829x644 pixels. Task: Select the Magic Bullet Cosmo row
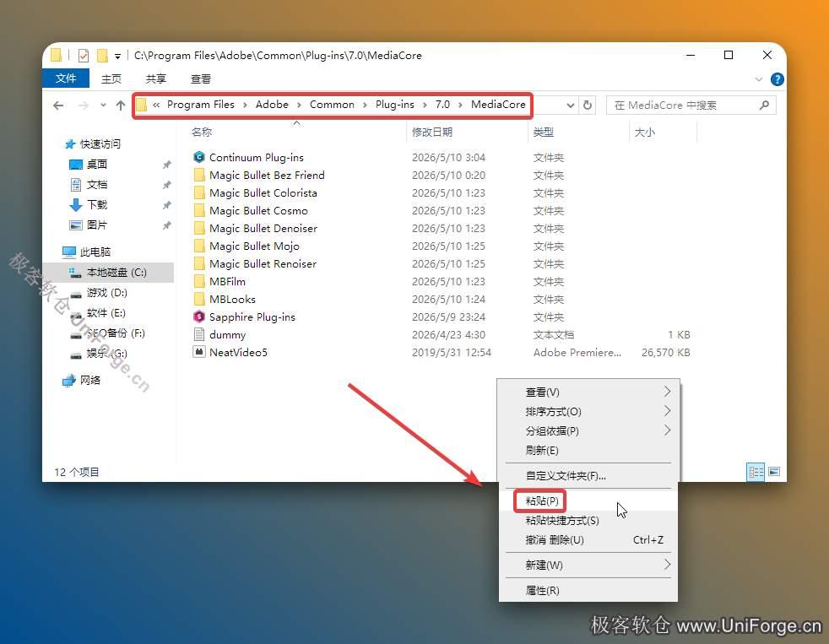(442, 210)
